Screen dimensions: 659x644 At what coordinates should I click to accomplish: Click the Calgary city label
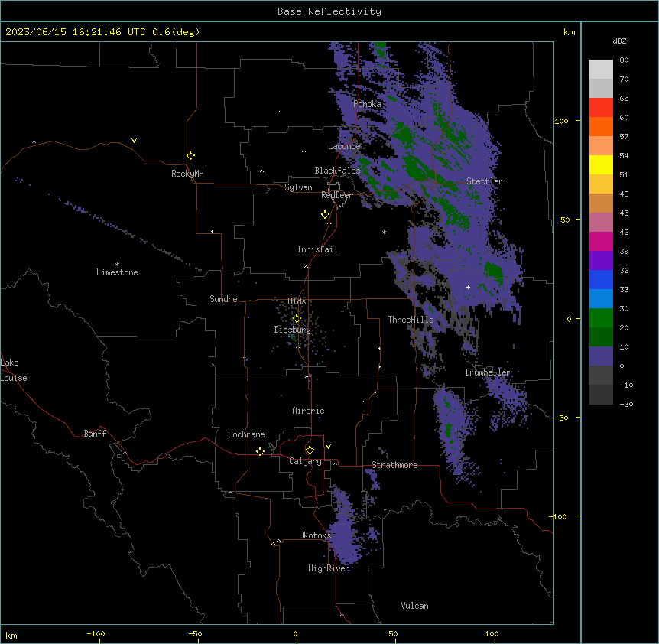(x=305, y=461)
